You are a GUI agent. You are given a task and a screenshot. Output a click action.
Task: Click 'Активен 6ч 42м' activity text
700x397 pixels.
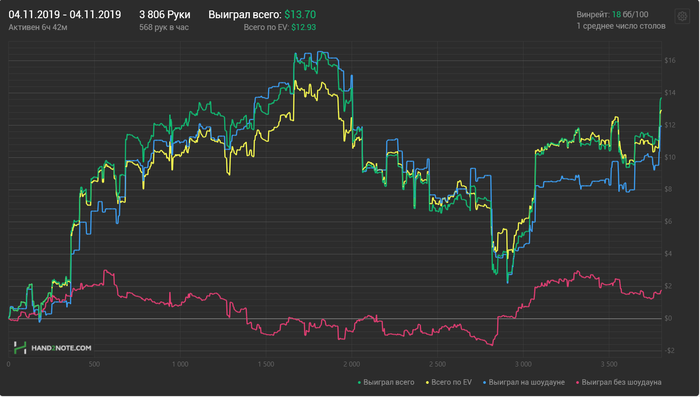tap(38, 27)
